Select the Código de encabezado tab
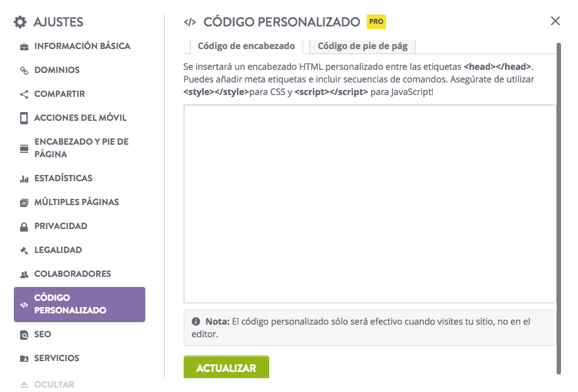The image size is (578, 392). [x=247, y=46]
